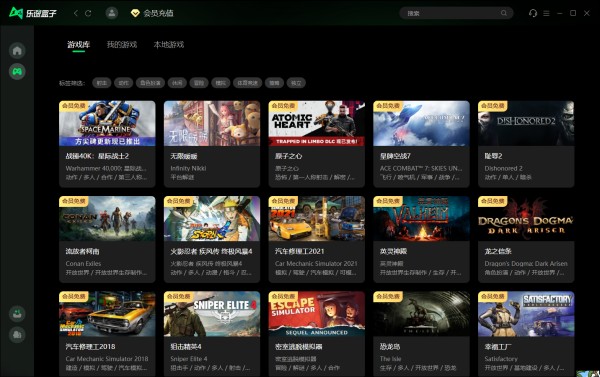Filter by the 角色扮演 tag

coord(150,83)
